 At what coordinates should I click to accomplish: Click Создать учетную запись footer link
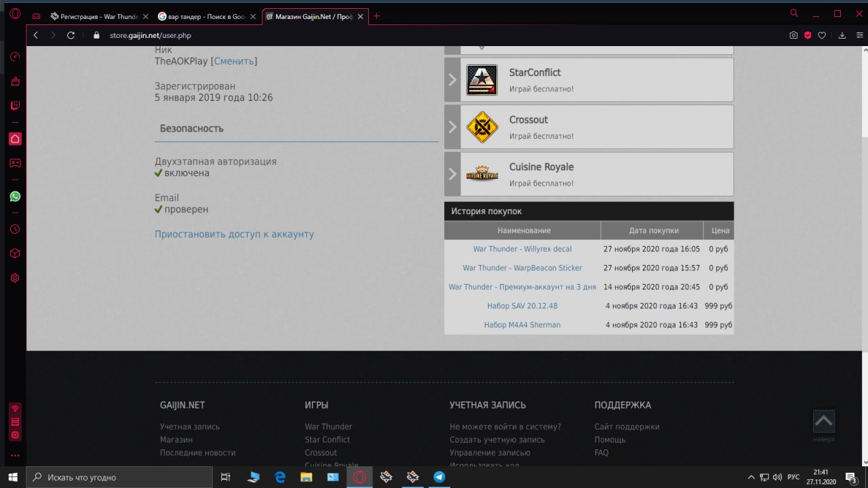pyautogui.click(x=497, y=439)
